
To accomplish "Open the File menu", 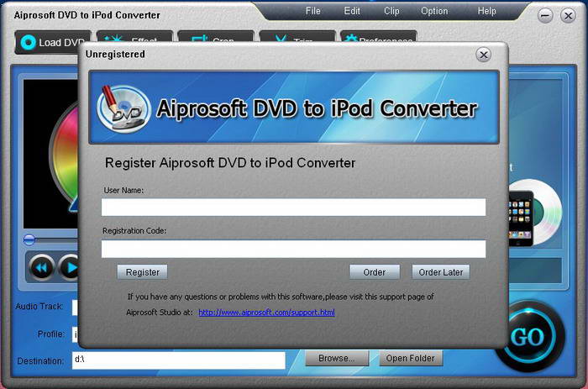I will (x=312, y=11).
